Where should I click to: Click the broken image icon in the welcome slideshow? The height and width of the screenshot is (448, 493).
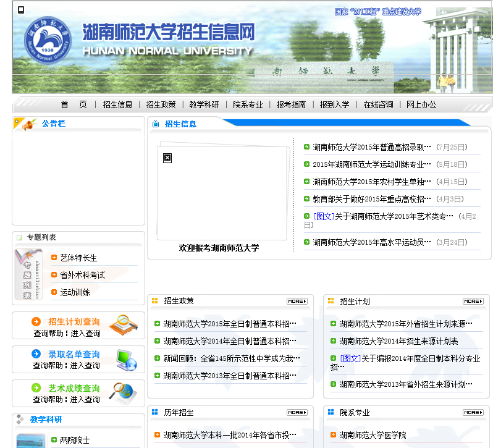click(167, 158)
